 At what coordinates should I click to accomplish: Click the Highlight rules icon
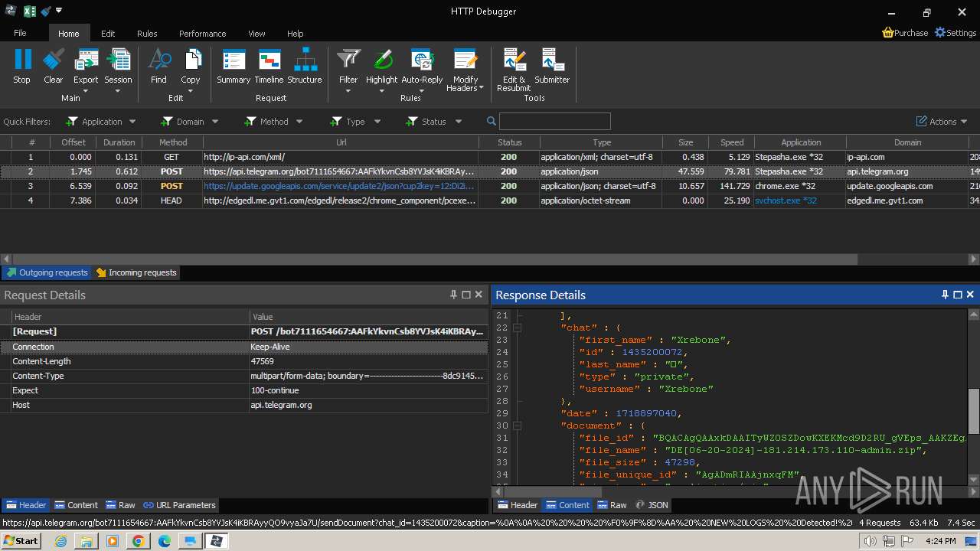(381, 60)
